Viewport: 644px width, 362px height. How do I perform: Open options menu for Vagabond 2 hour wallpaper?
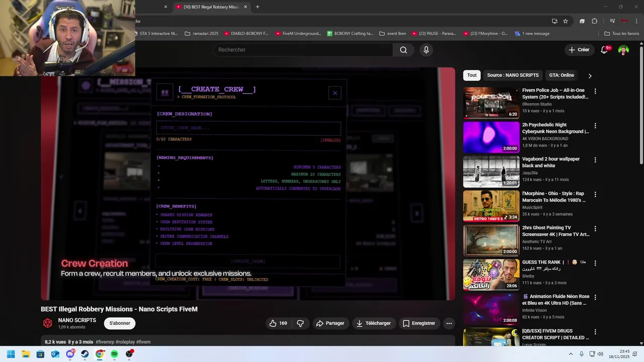(x=595, y=160)
